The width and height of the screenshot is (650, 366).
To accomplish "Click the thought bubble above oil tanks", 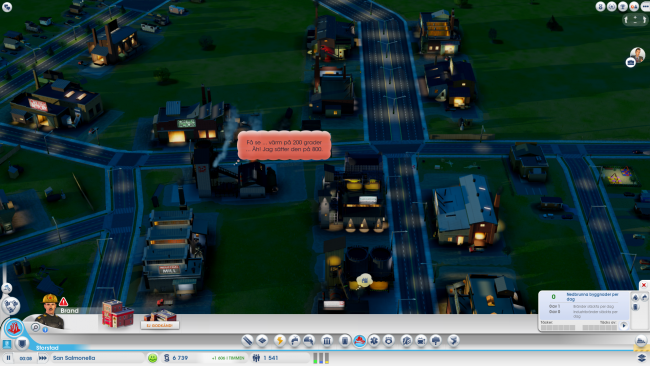I will click(364, 281).
